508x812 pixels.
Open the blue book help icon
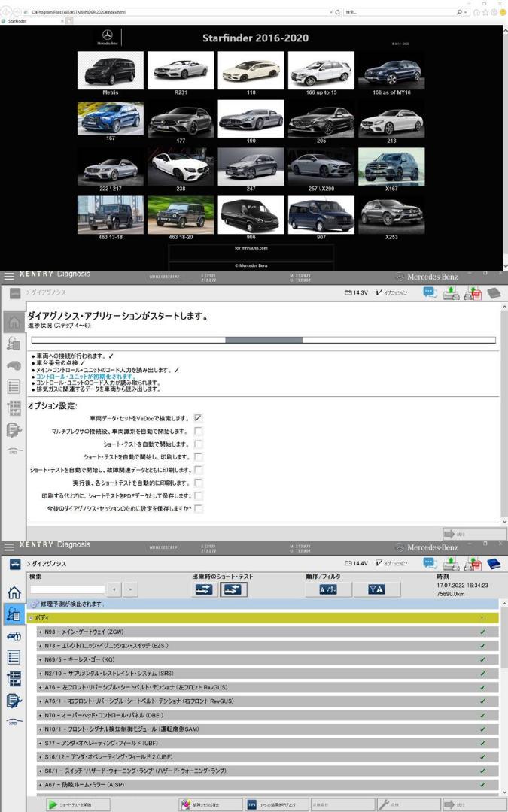[x=494, y=563]
